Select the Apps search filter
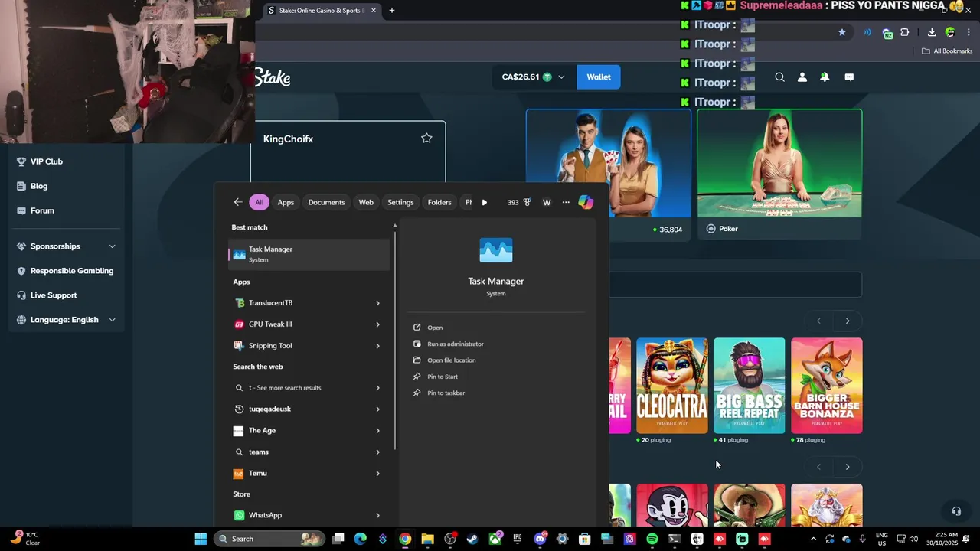Viewport: 980px width, 551px height. pyautogui.click(x=286, y=202)
